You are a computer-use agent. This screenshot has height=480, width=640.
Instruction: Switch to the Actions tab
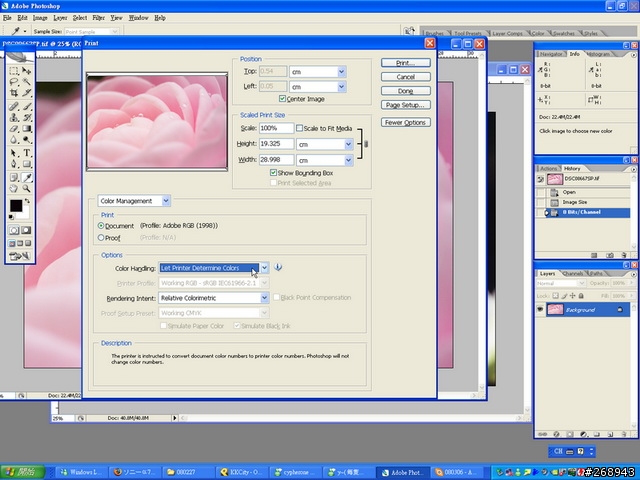click(x=548, y=169)
